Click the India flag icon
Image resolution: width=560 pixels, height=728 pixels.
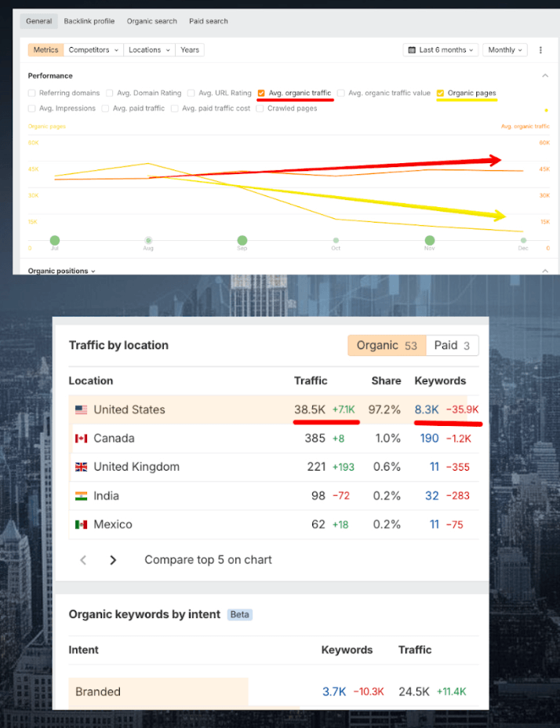[x=82, y=496]
